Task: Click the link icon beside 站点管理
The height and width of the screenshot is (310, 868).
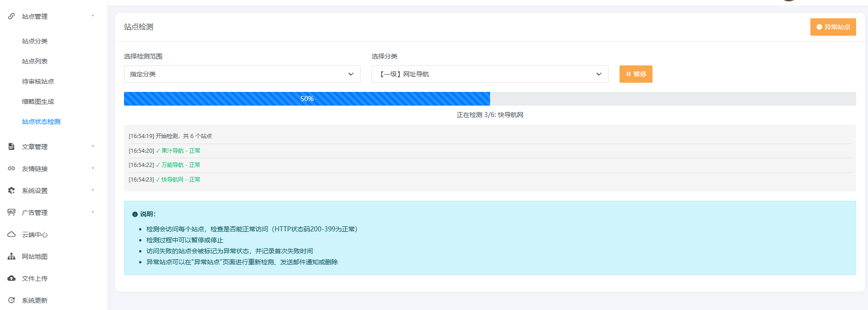Action: [x=11, y=16]
